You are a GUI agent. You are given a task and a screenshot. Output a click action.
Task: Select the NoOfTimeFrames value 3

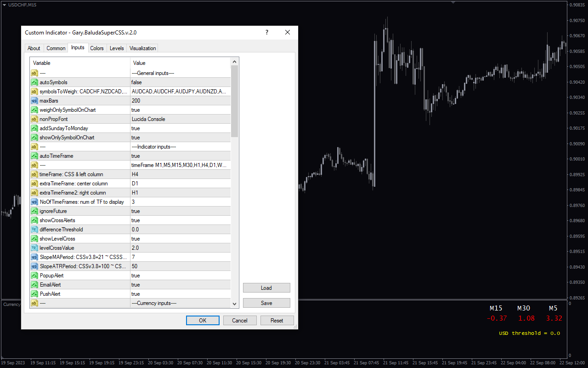pos(181,202)
